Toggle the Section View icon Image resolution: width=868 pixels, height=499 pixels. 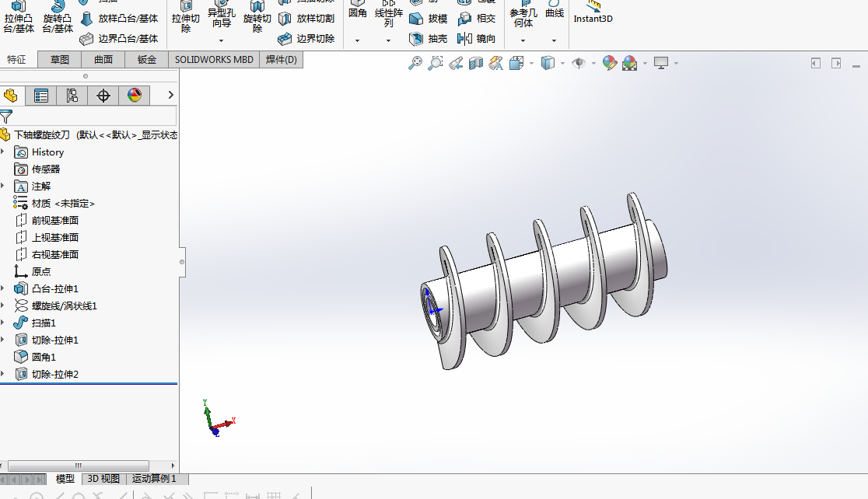475,63
